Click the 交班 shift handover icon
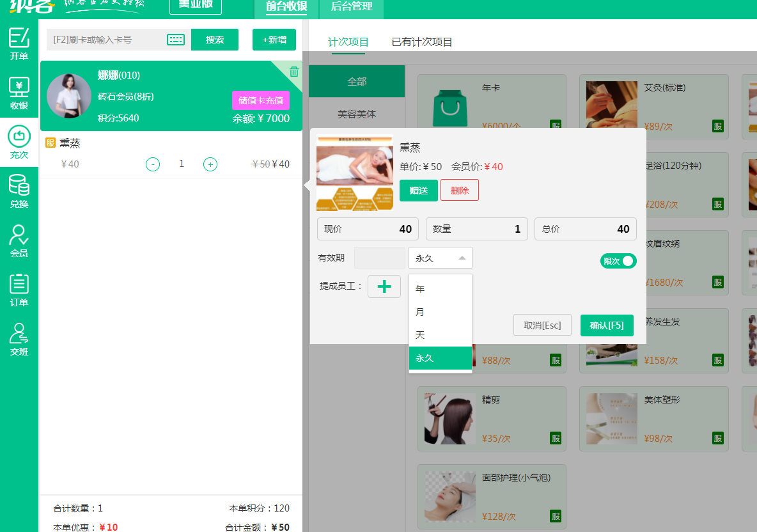The image size is (757, 532). pos(19,339)
